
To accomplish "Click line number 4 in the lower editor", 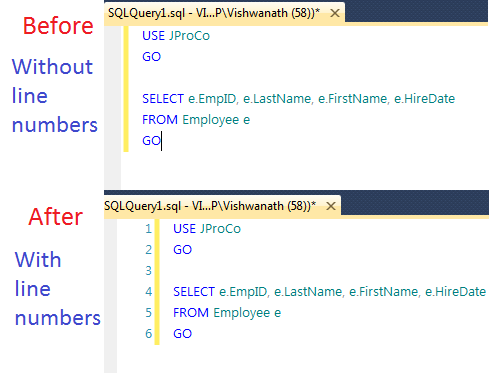I will click(148, 292).
